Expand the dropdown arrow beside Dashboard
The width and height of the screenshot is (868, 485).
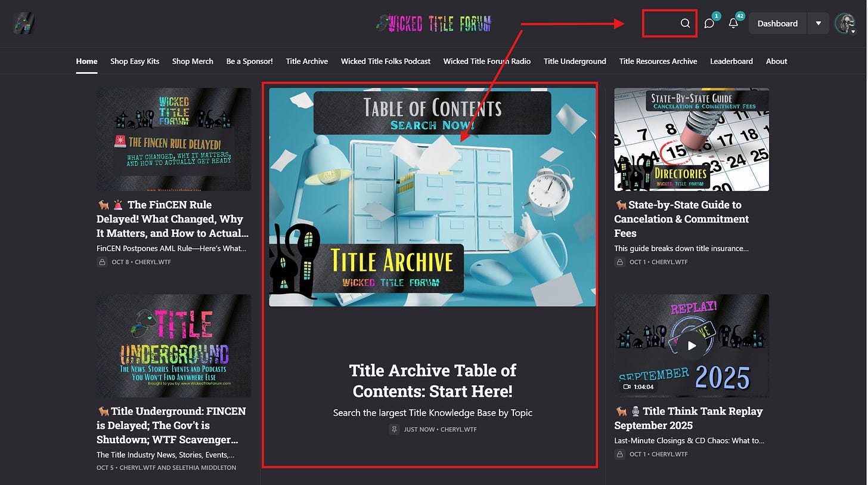click(819, 23)
